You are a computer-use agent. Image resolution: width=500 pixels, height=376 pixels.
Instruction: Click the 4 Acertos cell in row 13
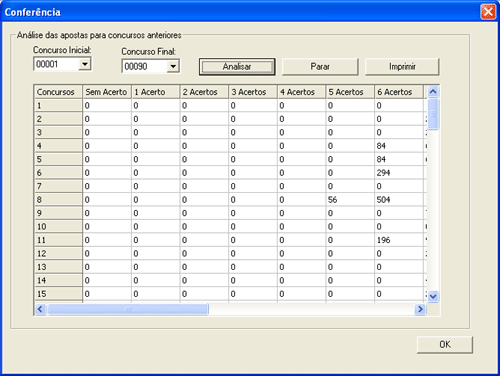click(302, 267)
